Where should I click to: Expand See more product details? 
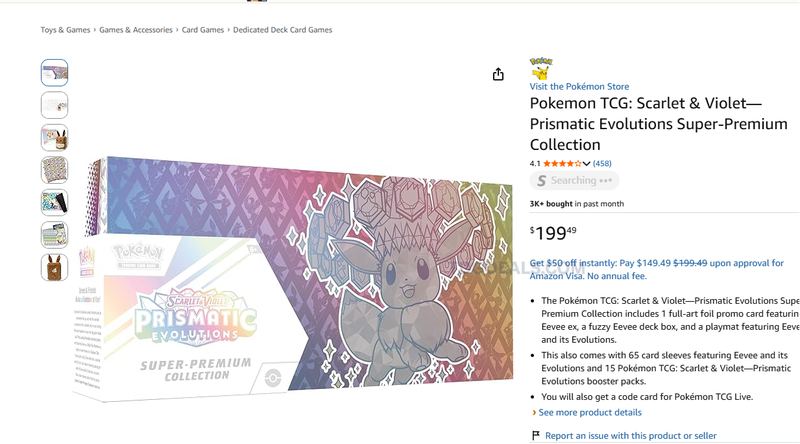point(587,412)
